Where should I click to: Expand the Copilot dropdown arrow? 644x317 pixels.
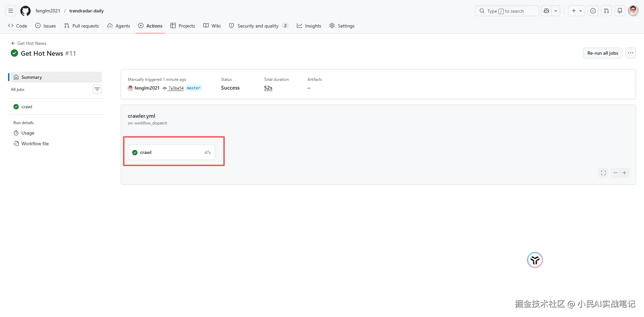[556, 11]
